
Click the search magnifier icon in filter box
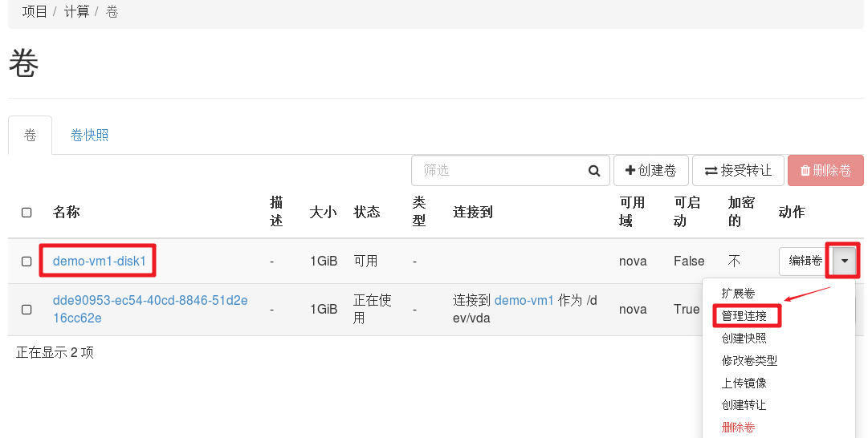click(x=594, y=171)
